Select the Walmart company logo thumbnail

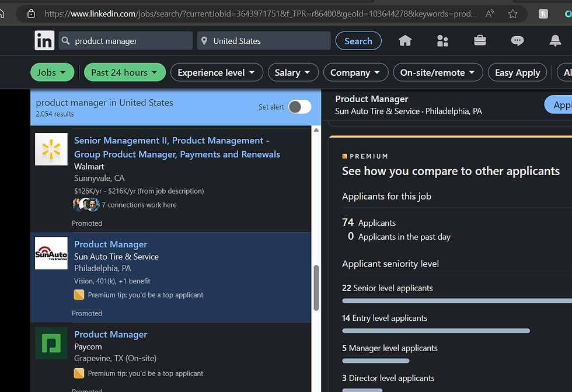[51, 149]
